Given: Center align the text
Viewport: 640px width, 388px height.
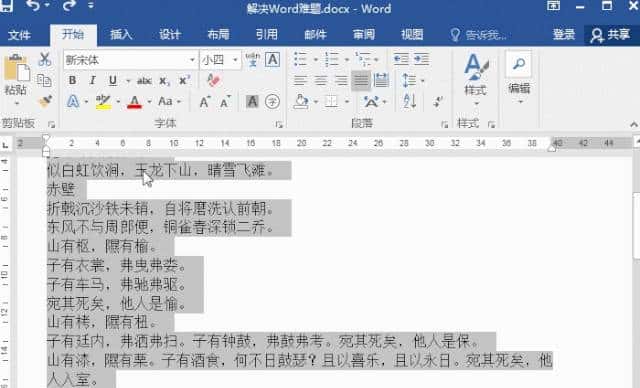Looking at the screenshot, I should (321, 80).
